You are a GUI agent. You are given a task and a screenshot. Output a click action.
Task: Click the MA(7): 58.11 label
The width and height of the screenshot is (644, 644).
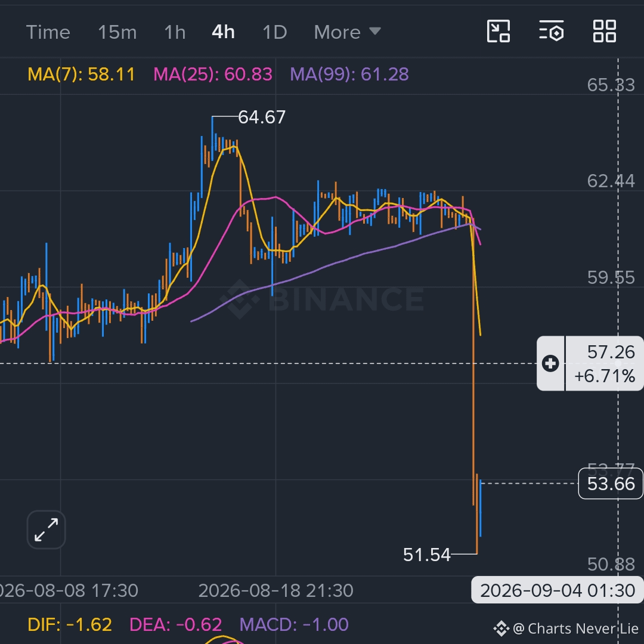[81, 75]
